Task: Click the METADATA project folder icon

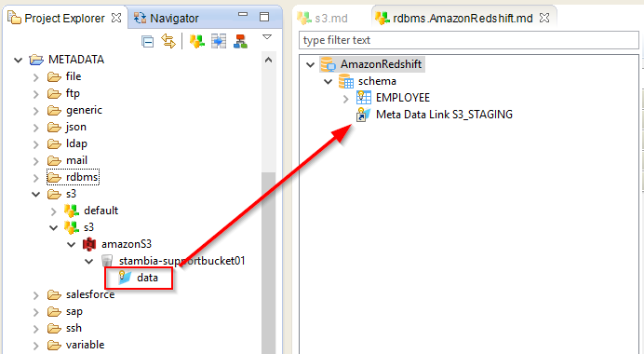Action: tap(36, 60)
